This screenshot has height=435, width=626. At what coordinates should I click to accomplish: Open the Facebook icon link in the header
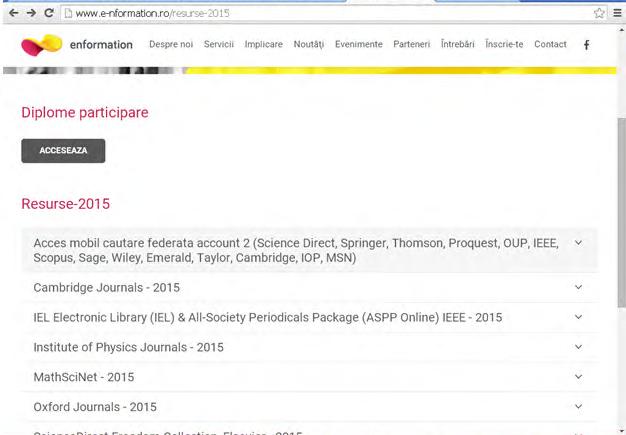pos(586,45)
